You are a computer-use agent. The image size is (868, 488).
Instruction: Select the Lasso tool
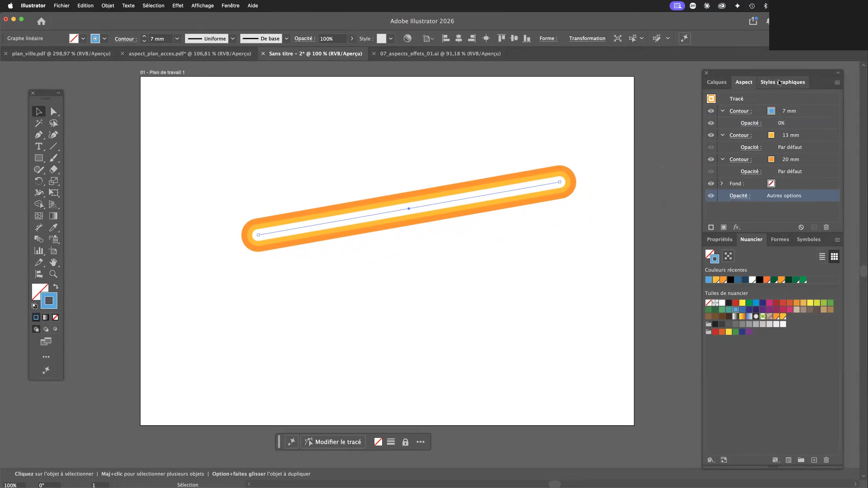[53, 123]
